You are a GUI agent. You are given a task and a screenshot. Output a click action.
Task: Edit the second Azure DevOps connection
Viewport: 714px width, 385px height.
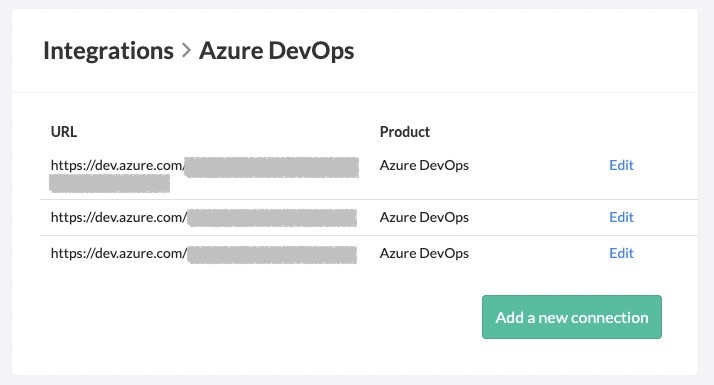click(621, 217)
